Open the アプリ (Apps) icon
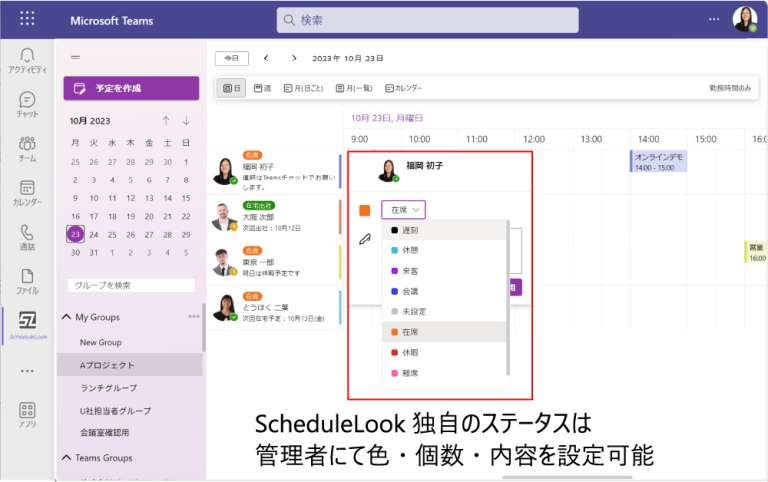The width and height of the screenshot is (768, 482). coord(28,412)
